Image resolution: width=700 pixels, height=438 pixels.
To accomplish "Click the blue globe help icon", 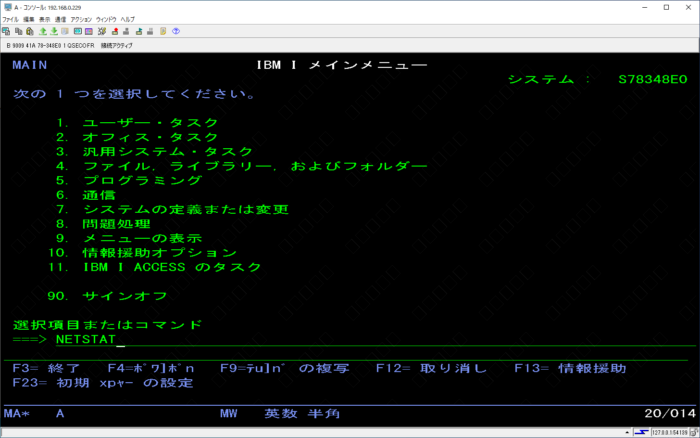I will (176, 31).
